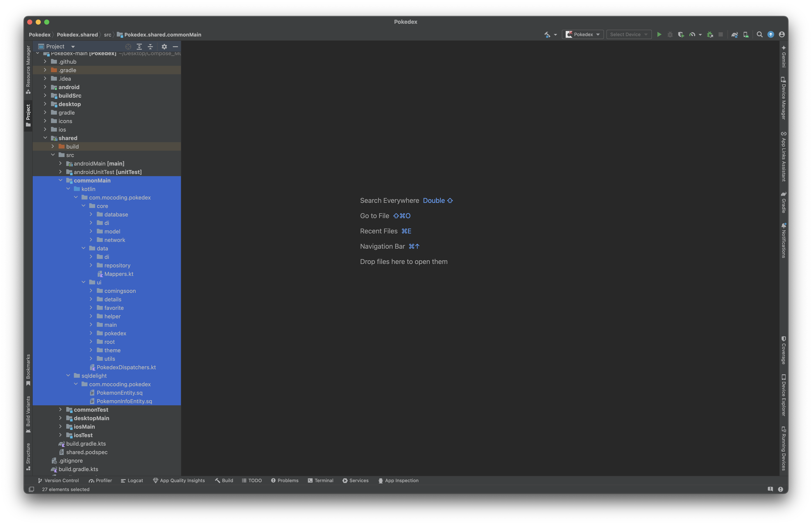Toggle tool window bars icon in status bar

pyautogui.click(x=31, y=489)
